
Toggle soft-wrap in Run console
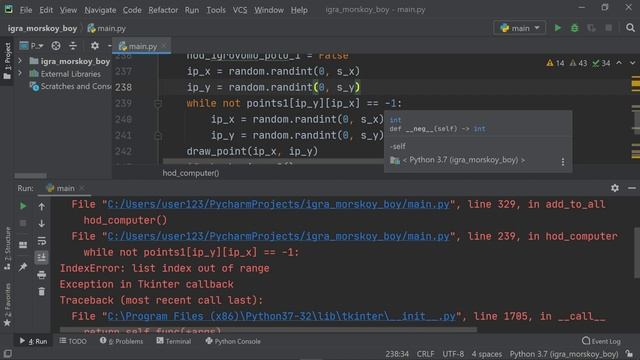pos(42,241)
